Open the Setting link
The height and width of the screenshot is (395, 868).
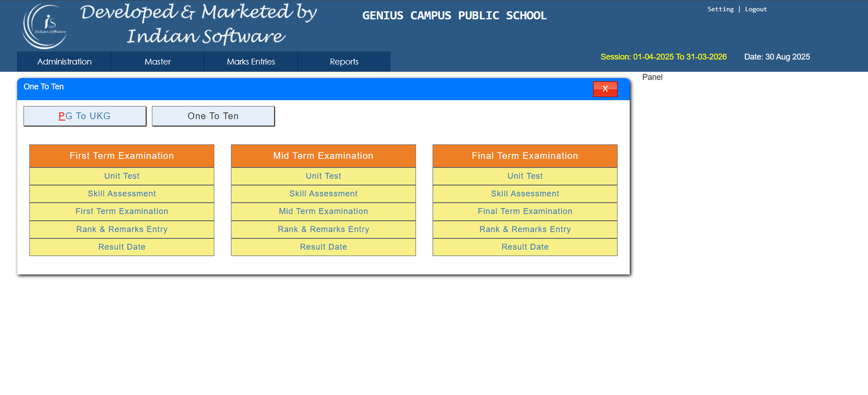click(720, 9)
